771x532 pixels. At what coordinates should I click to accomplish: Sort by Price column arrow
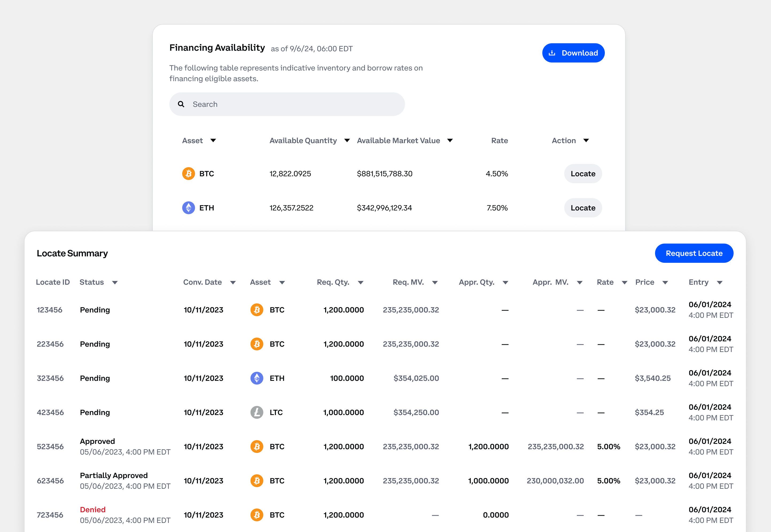tap(665, 283)
